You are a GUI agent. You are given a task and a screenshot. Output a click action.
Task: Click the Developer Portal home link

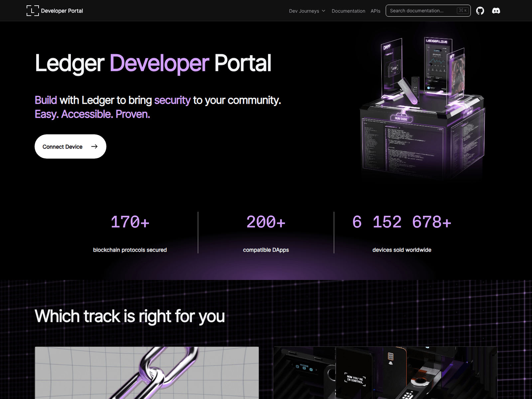click(x=55, y=11)
